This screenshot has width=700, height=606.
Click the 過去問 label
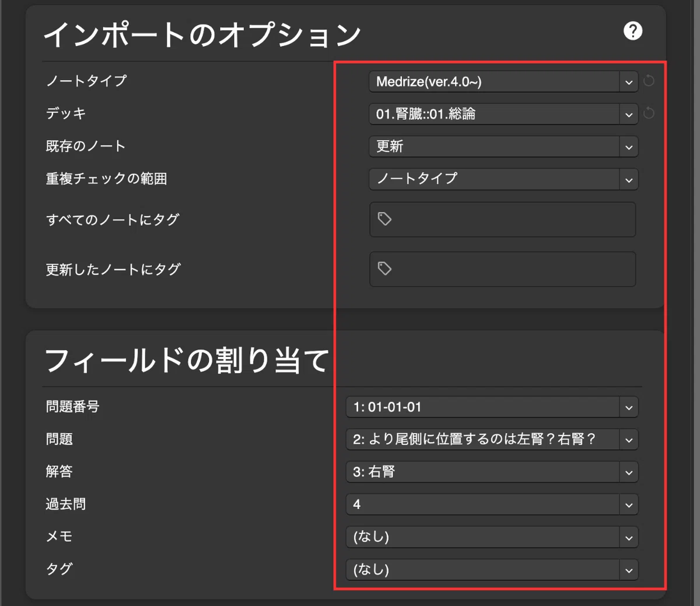coord(66,504)
